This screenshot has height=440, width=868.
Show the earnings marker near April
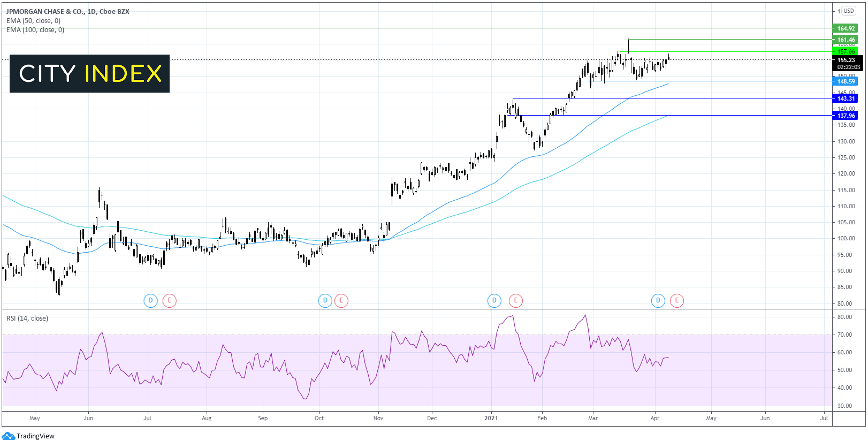(x=677, y=300)
